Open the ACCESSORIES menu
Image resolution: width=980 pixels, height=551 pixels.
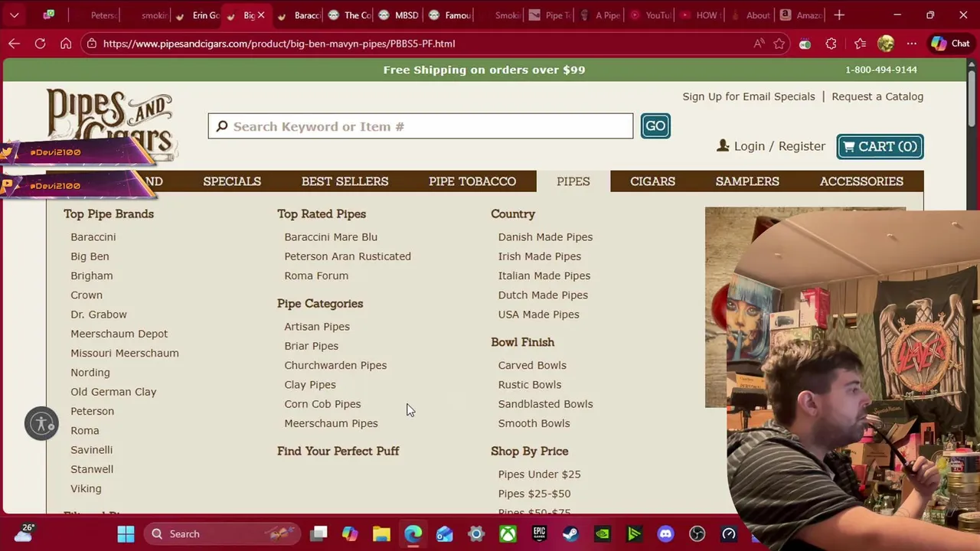coord(861,181)
